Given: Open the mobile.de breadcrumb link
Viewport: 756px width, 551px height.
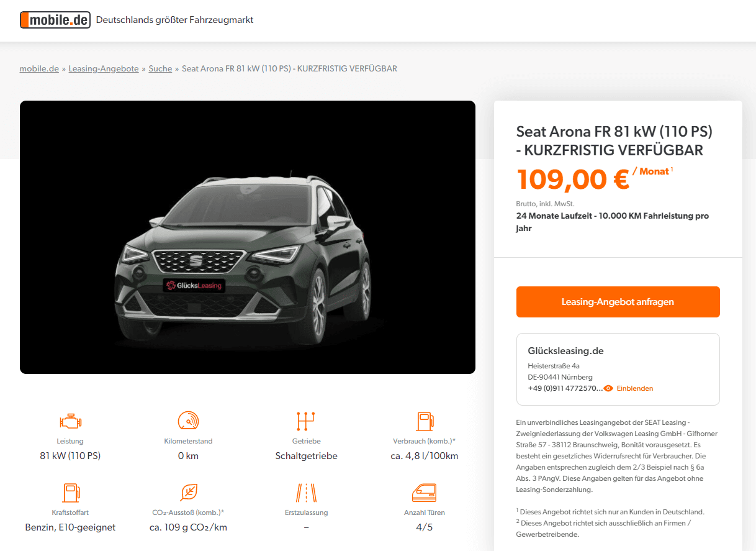Looking at the screenshot, I should (x=39, y=68).
